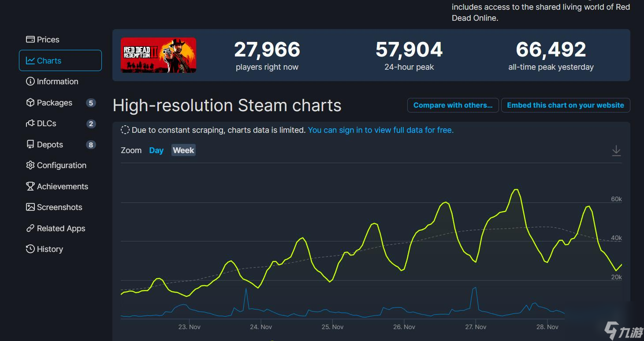644x341 pixels.
Task: Click the Depots drive icon
Action: point(30,145)
